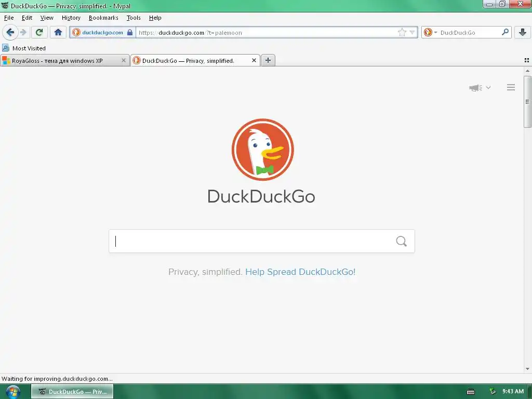This screenshot has width=532, height=399.
Task: Open a new tab with the plus button
Action: tap(268, 60)
